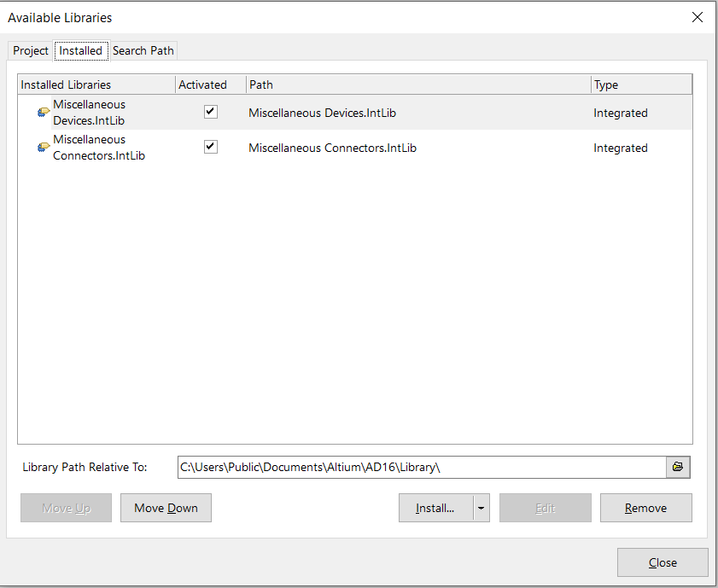Switch to the Project tab
This screenshot has height=588, width=718.
(31, 50)
